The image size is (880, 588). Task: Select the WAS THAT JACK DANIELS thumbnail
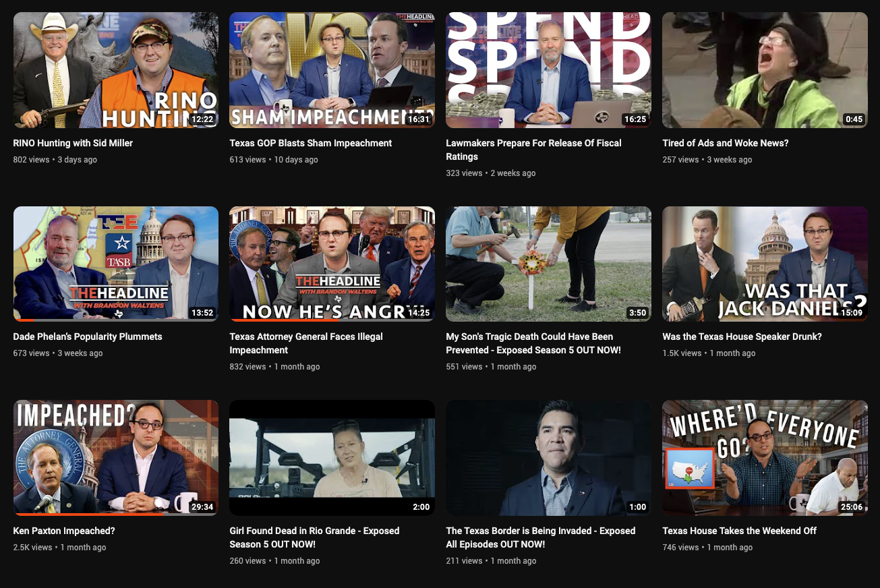point(765,264)
